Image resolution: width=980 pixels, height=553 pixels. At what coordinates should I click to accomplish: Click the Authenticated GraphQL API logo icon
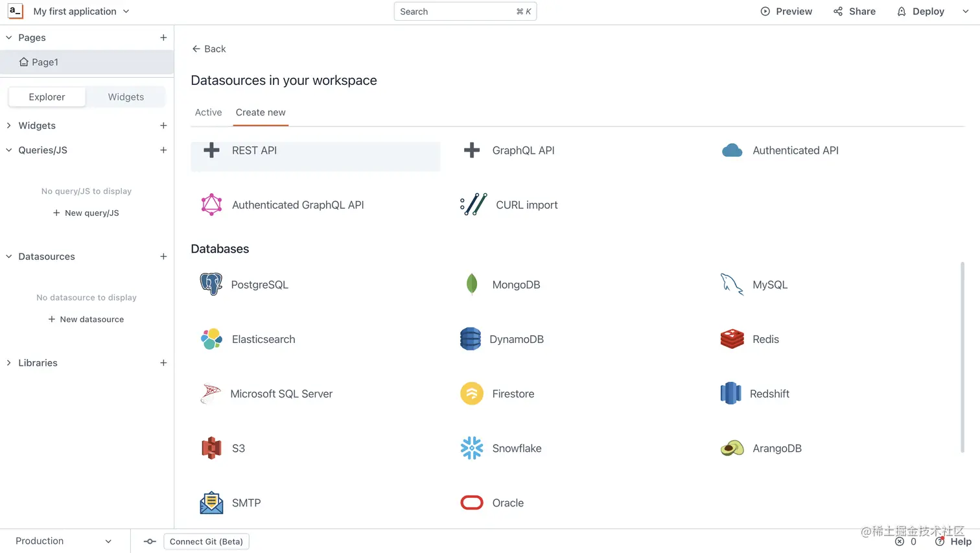pyautogui.click(x=211, y=205)
